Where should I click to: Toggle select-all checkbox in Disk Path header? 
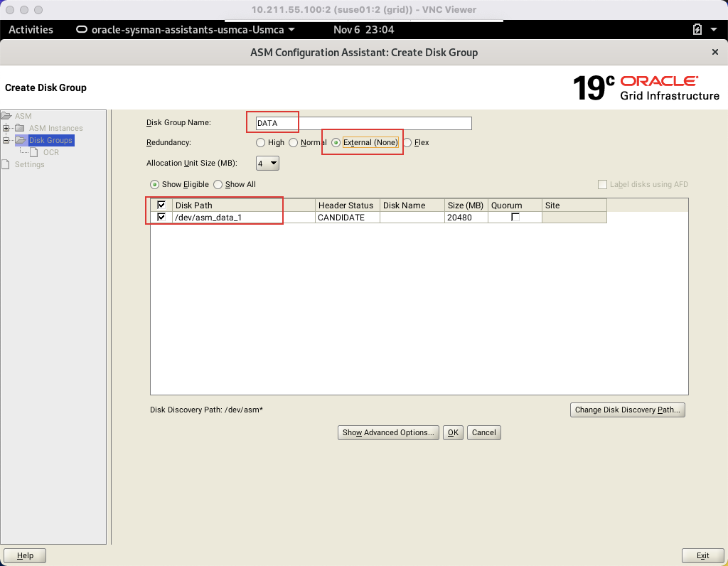click(161, 205)
